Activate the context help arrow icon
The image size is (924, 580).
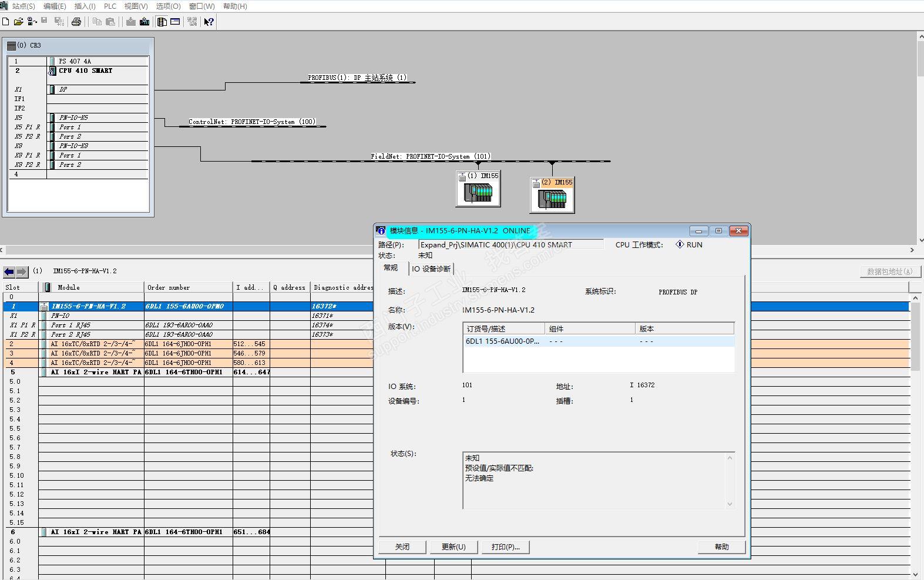[x=209, y=22]
